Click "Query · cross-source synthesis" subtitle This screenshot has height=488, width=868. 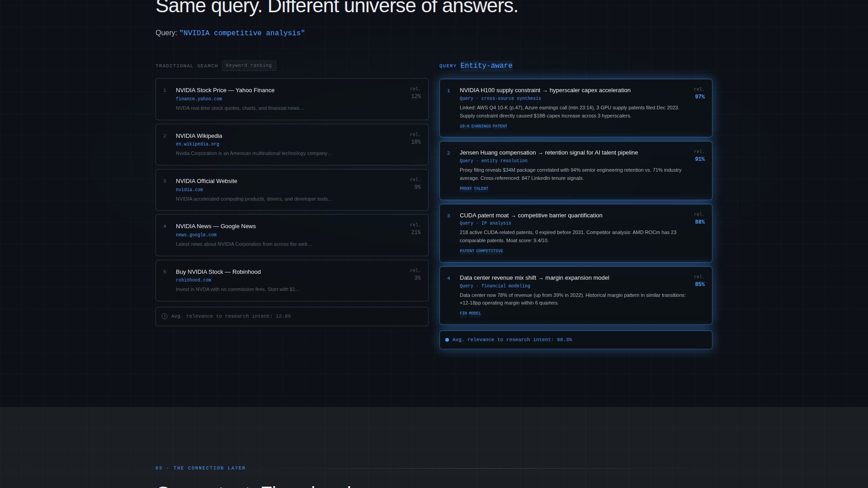(x=500, y=99)
